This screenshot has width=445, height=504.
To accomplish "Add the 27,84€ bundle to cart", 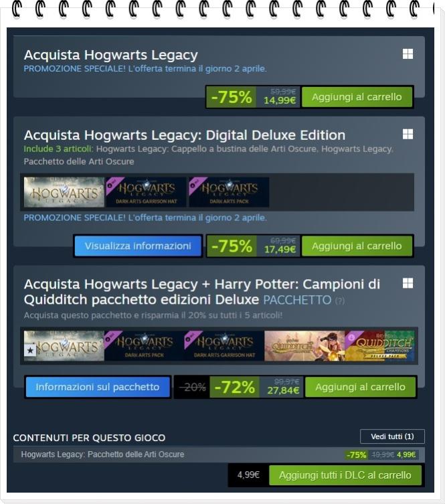I will click(x=360, y=387).
